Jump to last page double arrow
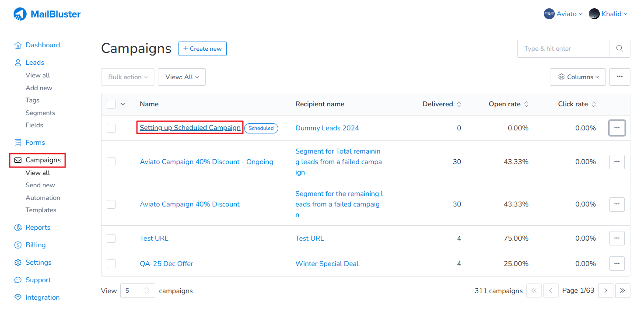The image size is (644, 315). click(623, 290)
